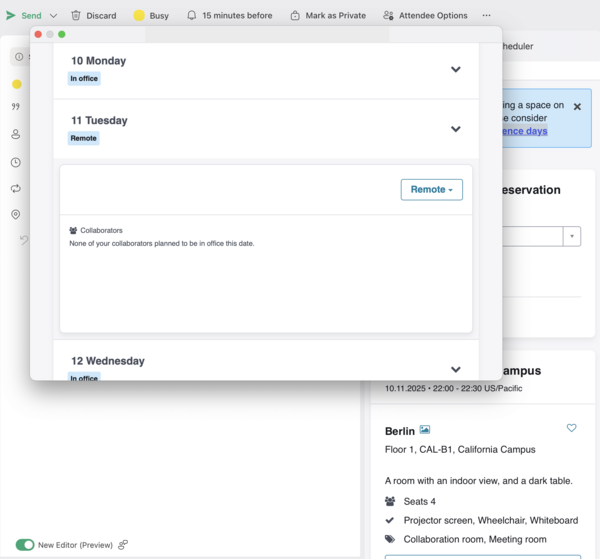Open the Remote status dropdown button
The height and width of the screenshot is (559, 600).
(432, 190)
